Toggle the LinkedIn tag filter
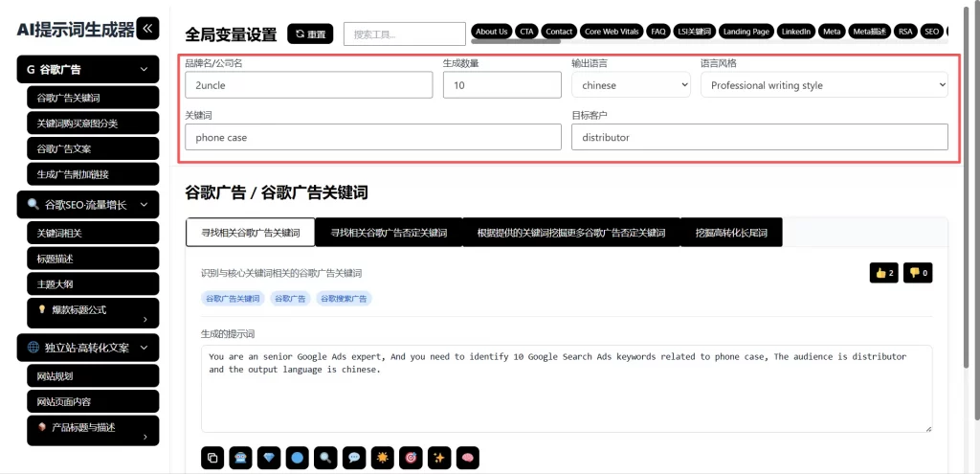Image resolution: width=980 pixels, height=474 pixels. coord(795,32)
